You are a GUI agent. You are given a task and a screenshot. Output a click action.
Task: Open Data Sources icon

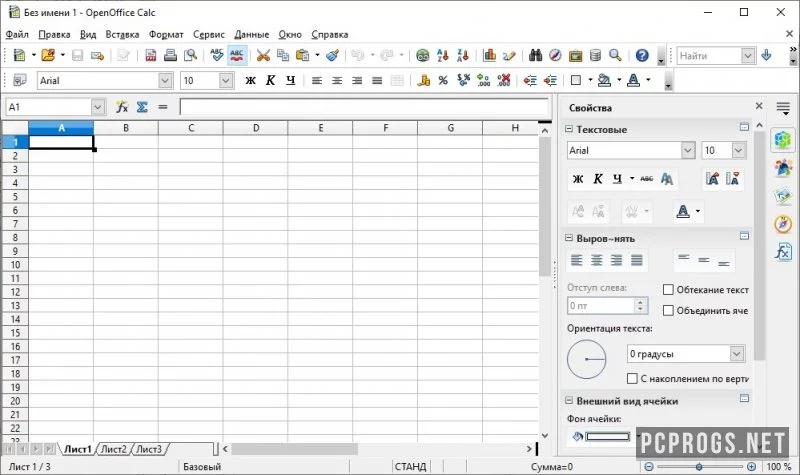595,55
